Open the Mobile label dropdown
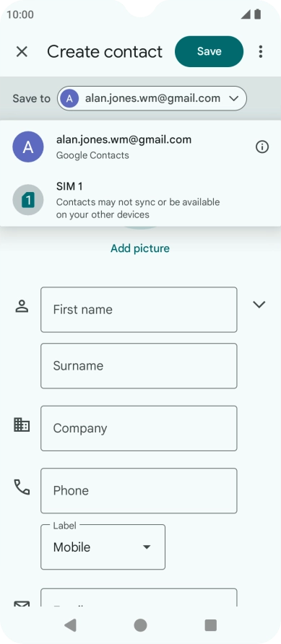This screenshot has height=644, width=281. [x=103, y=547]
